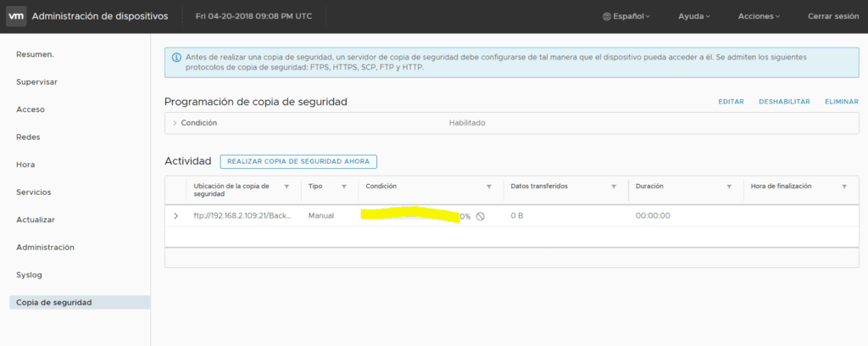Screen dimensions: 868x346
Task: Click the EDITAR link
Action: [731, 102]
